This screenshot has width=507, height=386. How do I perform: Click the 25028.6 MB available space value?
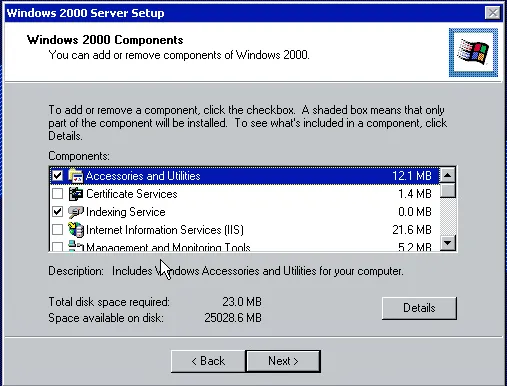point(233,318)
